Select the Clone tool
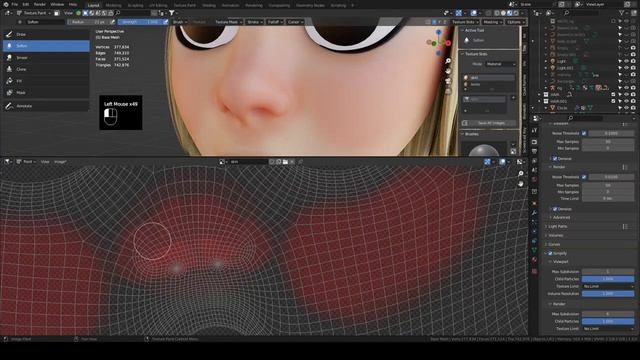This screenshot has width=640, height=360. click(46, 69)
